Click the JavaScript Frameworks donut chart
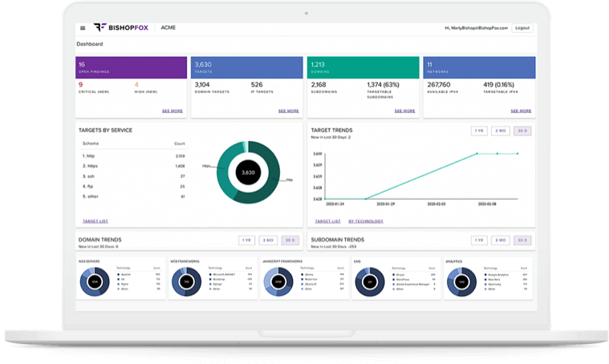 coord(278,281)
